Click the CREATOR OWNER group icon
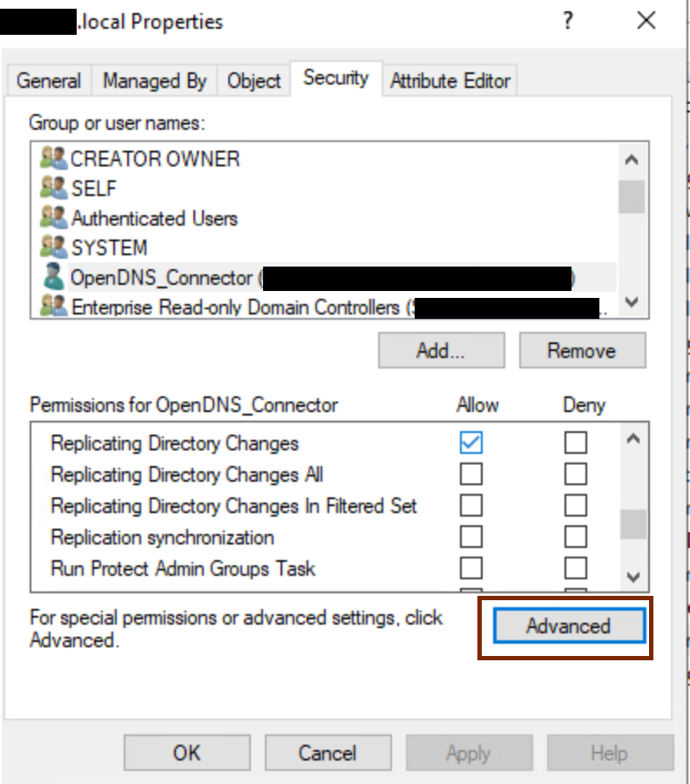The width and height of the screenshot is (690, 784). point(53,158)
